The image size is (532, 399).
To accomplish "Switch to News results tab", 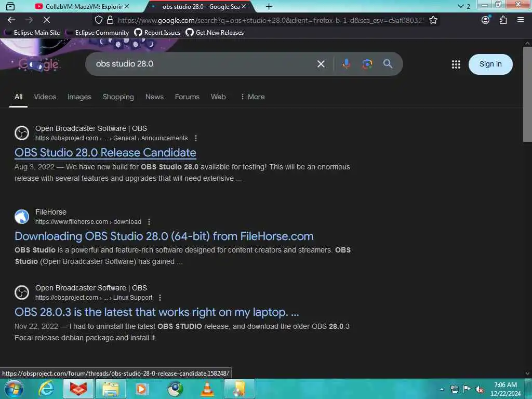I will [x=154, y=97].
